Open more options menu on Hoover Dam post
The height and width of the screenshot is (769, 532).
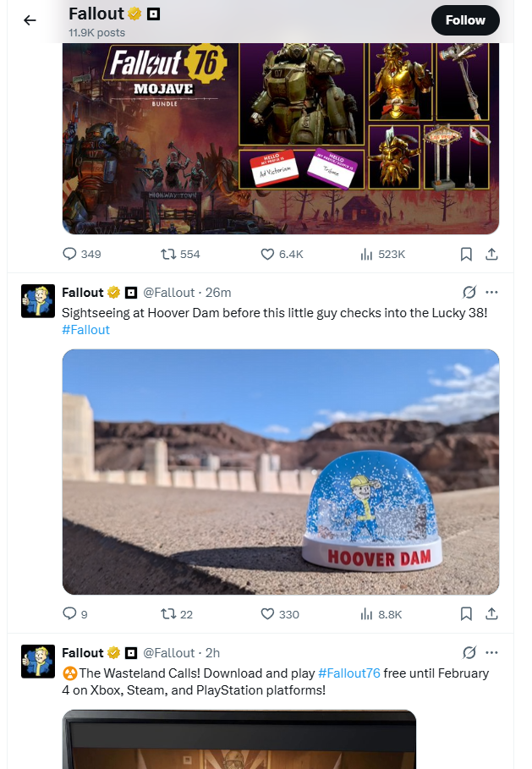coord(491,293)
